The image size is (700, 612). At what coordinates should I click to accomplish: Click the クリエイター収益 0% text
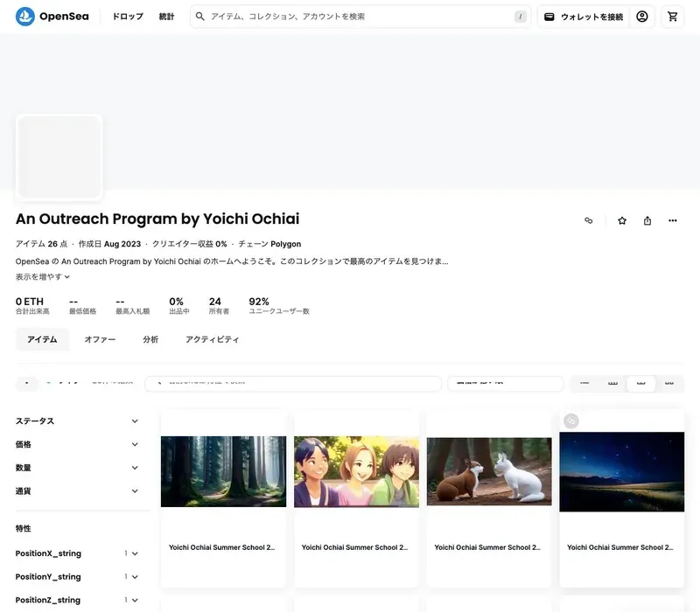189,244
